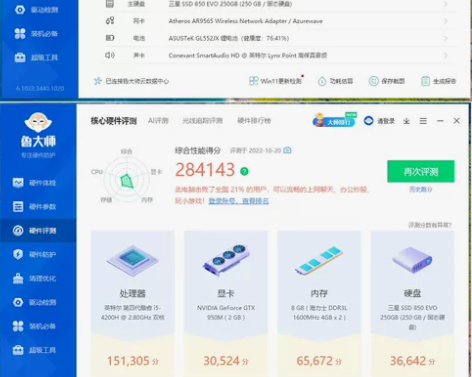Open the 历史跑分 link
The image size is (472, 377).
pos(421,189)
